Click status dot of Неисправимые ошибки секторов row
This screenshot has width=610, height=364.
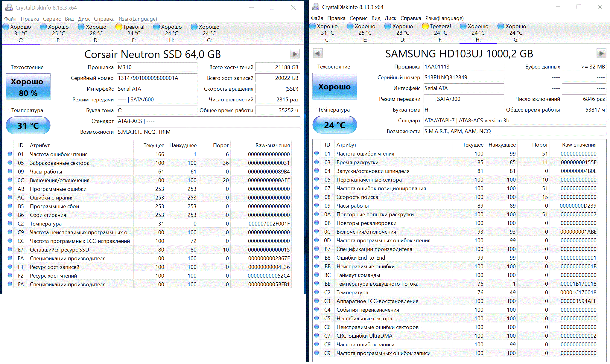click(317, 327)
